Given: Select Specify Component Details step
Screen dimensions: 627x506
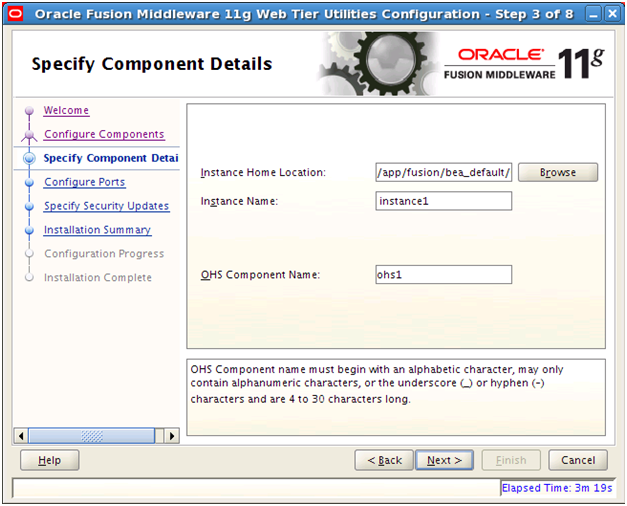Looking at the screenshot, I should [x=111, y=158].
